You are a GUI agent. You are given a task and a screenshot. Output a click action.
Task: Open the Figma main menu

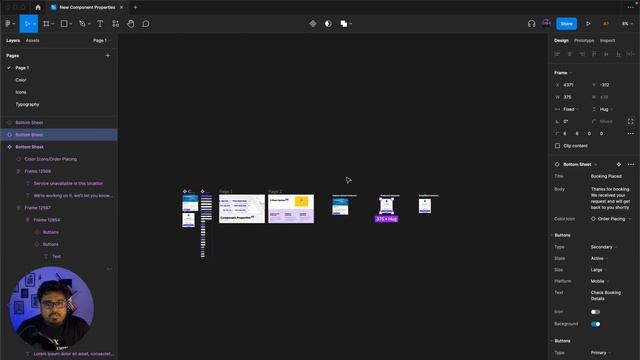pyautogui.click(x=10, y=24)
